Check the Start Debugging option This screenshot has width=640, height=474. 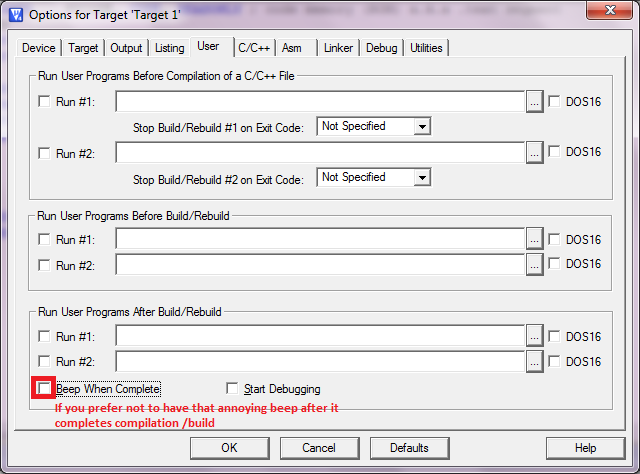pos(233,388)
